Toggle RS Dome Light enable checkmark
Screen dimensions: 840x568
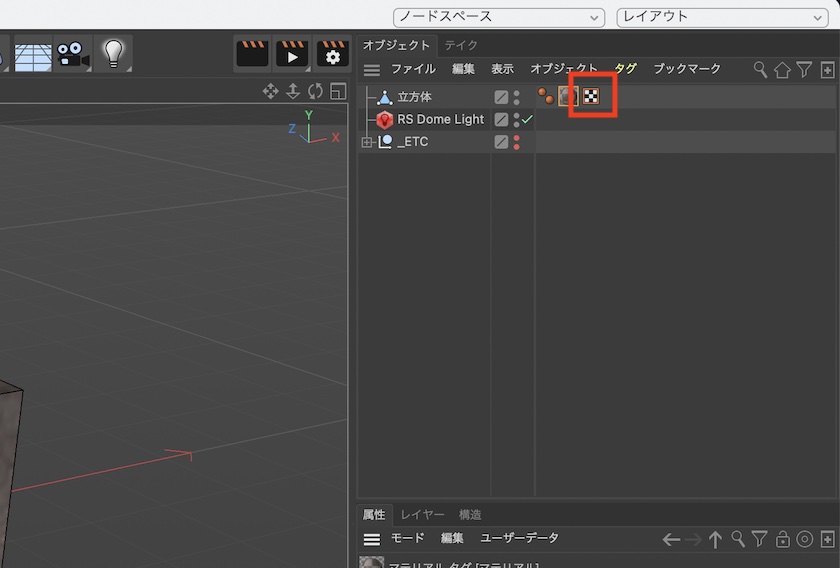pos(527,119)
